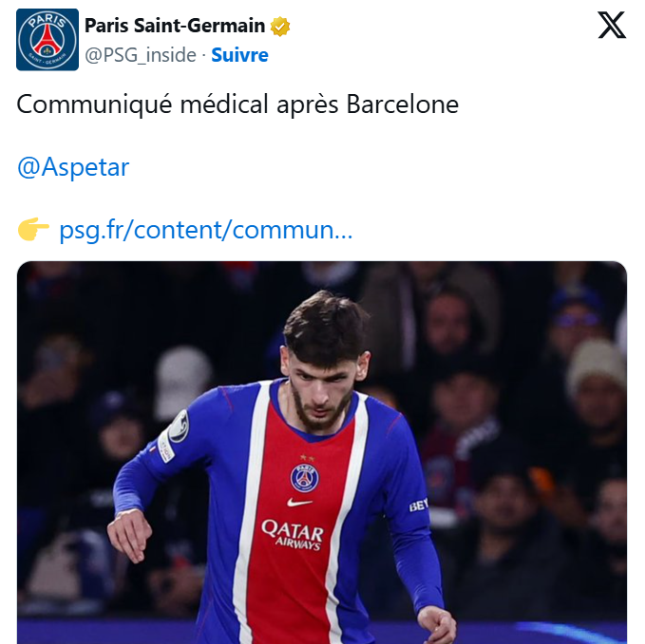This screenshot has height=644, width=645.
Task: Open the tweet's player photo
Action: [322, 452]
